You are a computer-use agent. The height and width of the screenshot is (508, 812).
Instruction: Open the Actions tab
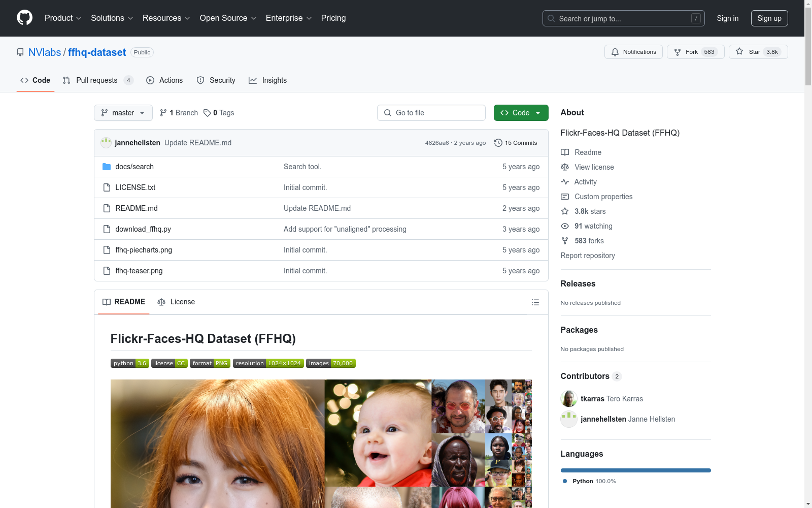164,80
